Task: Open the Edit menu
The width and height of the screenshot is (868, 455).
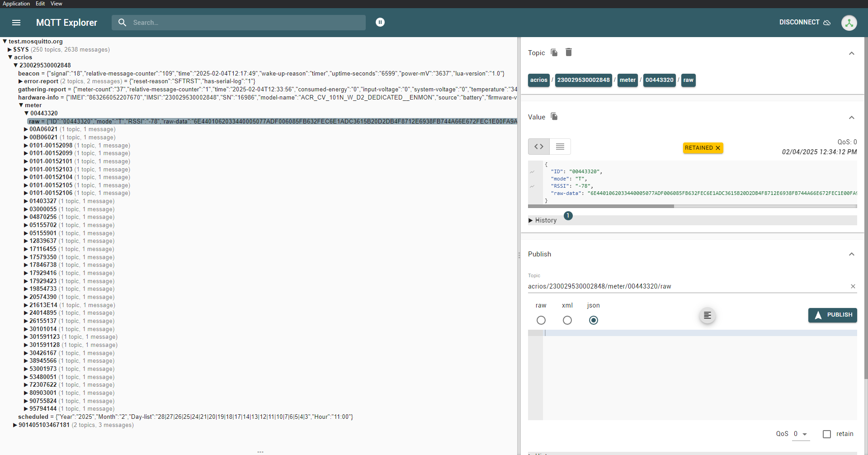Action: click(x=40, y=4)
